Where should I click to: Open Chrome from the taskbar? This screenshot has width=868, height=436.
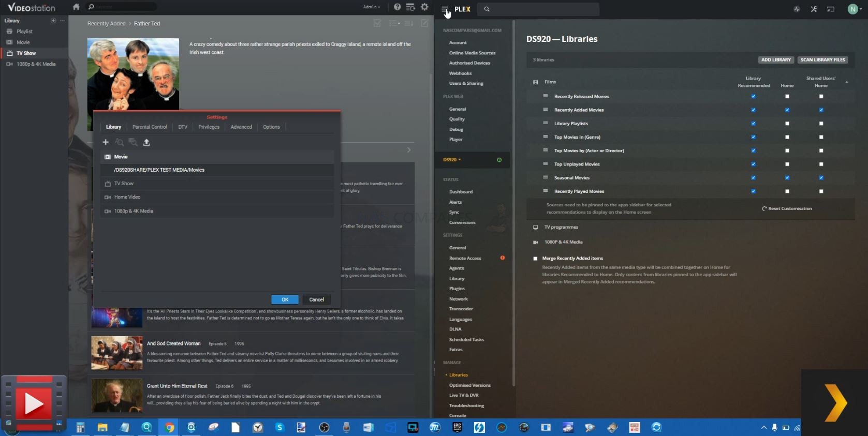coord(169,427)
